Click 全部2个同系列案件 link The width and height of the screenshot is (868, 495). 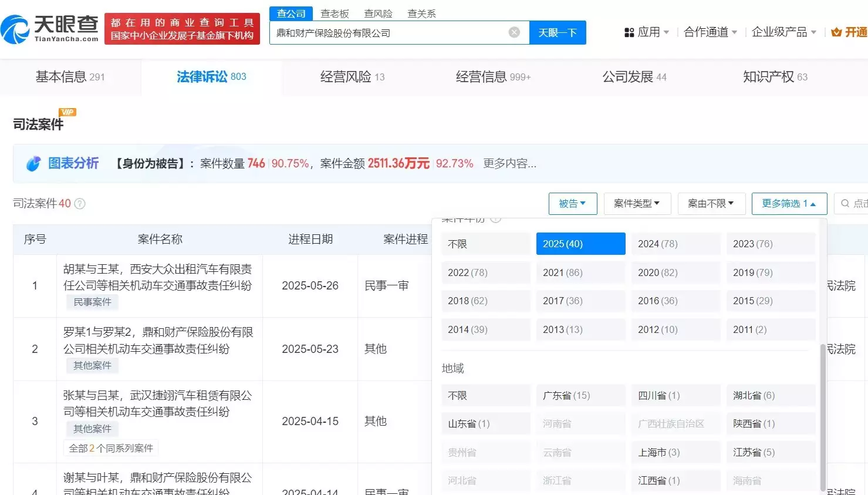click(111, 448)
